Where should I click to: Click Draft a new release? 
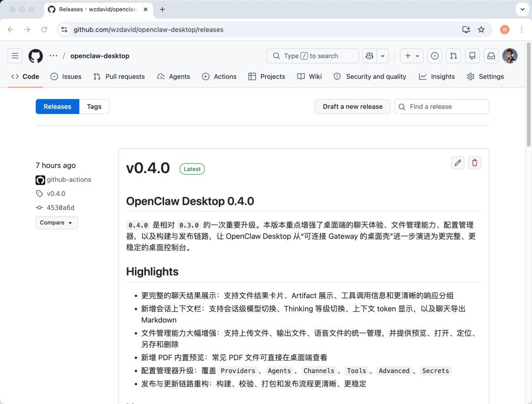pyautogui.click(x=353, y=107)
